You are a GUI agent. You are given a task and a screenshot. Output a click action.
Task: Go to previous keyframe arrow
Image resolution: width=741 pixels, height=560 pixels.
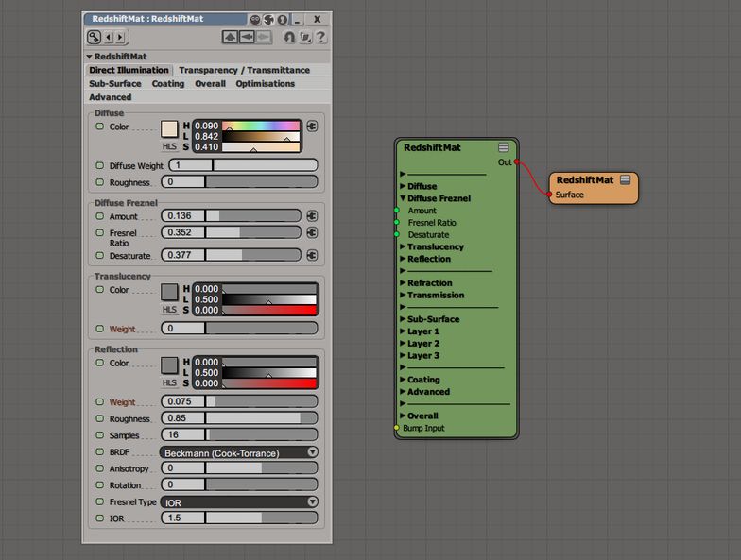109,37
